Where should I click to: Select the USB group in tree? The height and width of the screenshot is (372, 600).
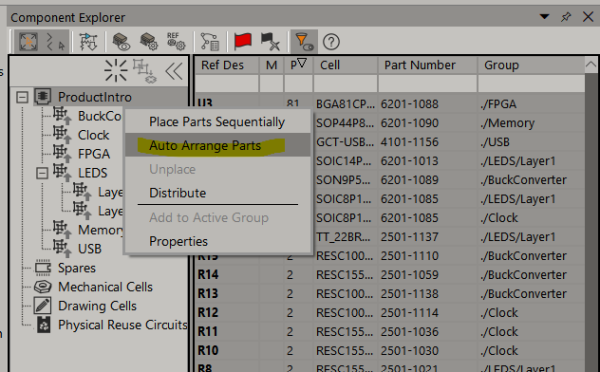[x=90, y=249]
